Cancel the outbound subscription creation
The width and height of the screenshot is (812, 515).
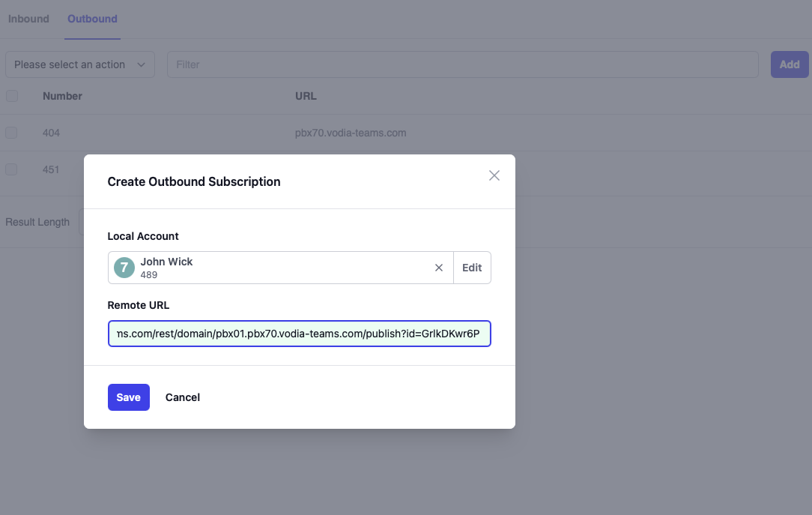183,397
